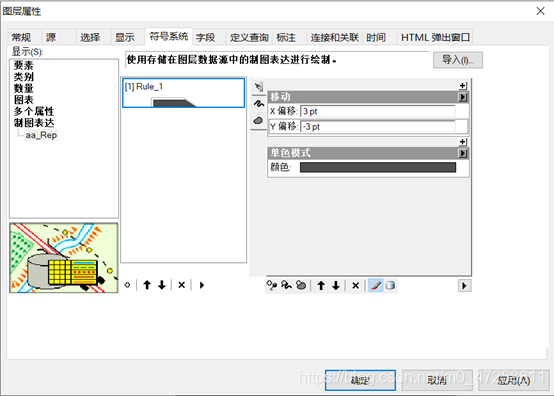Move the symbol layer up
The height and width of the screenshot is (396, 554).
[x=321, y=285]
